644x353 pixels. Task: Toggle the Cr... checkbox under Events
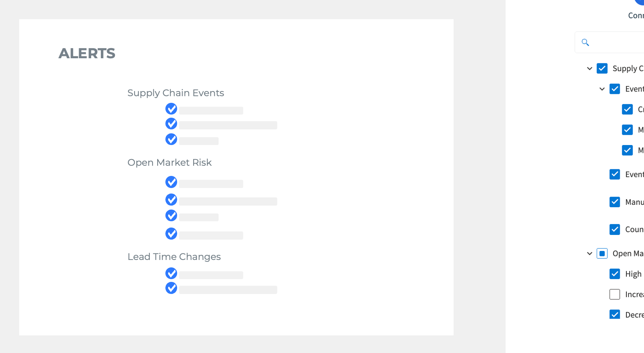pyautogui.click(x=627, y=109)
